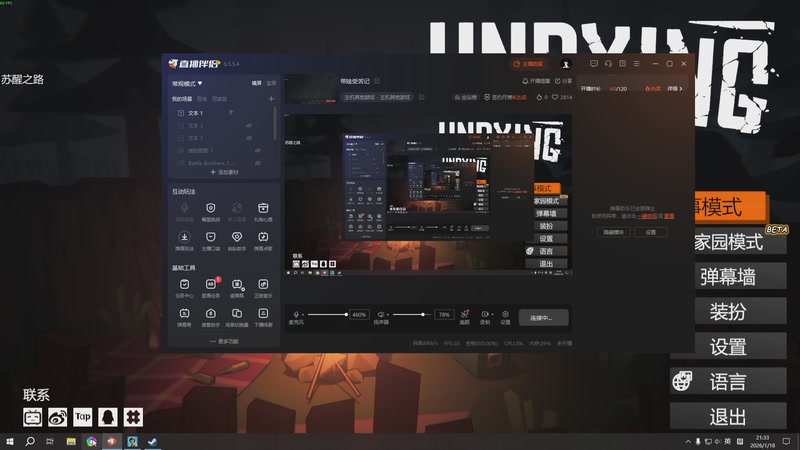
Task: Add a new scene with the plus icon
Action: click(271, 98)
